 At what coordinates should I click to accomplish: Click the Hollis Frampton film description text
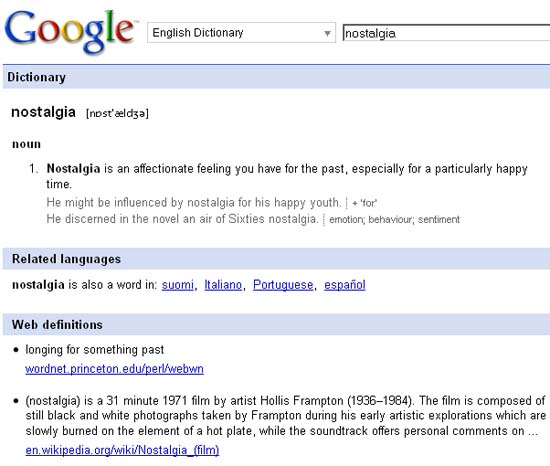(x=286, y=416)
